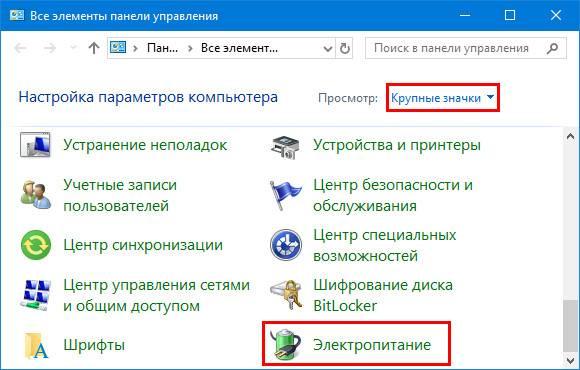Open the Troubleshooting monitor icon
580x370 pixels.
pyautogui.click(x=35, y=145)
